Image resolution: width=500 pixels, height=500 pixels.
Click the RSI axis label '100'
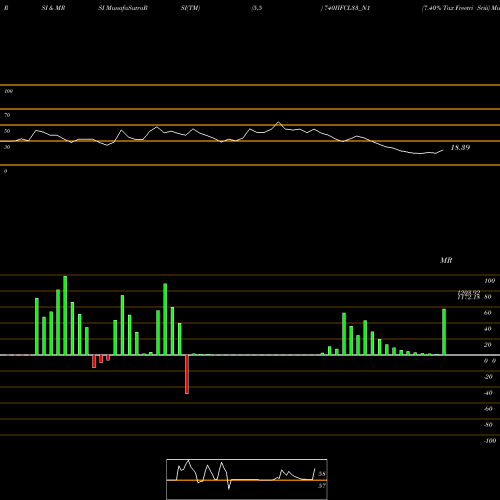pyautogui.click(x=8, y=91)
